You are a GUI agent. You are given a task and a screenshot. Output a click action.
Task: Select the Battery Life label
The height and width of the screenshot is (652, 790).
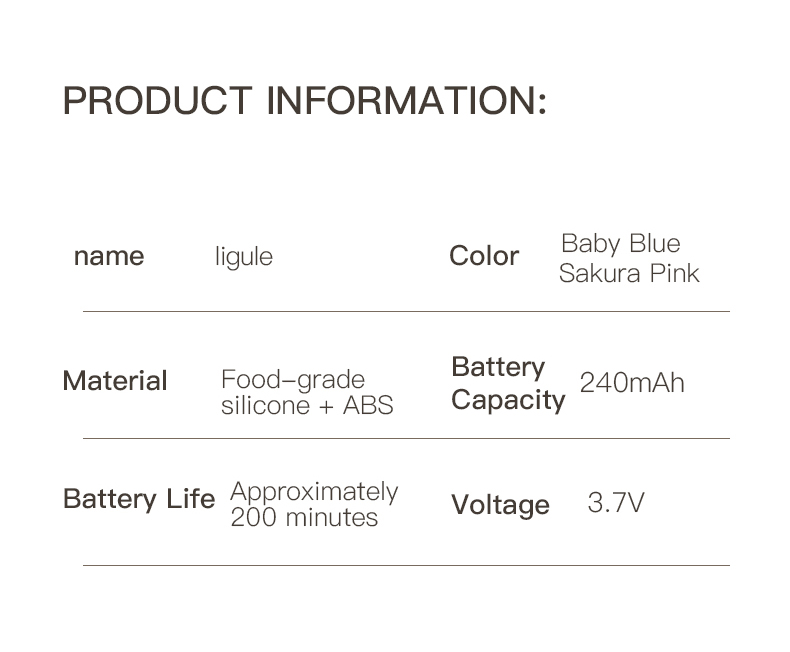(139, 499)
